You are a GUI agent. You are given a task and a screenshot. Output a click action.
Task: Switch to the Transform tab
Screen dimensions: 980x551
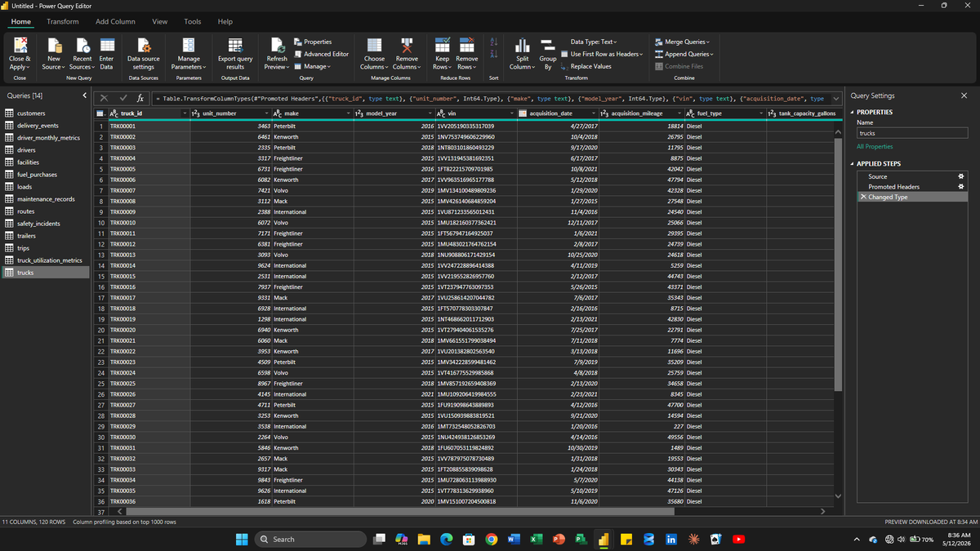63,21
